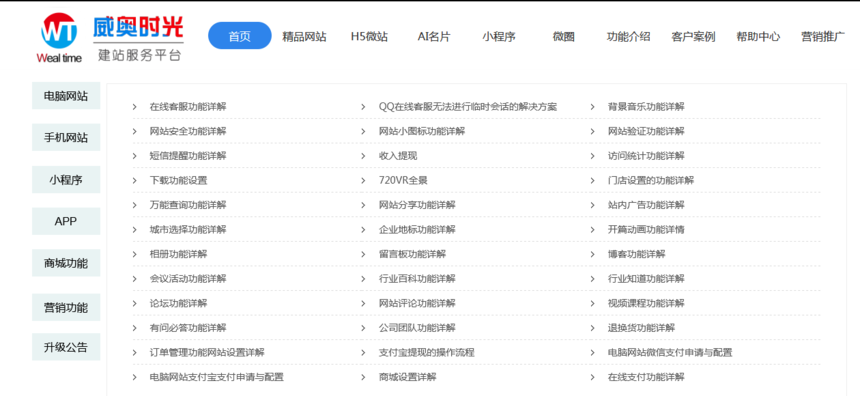Select the 手机网站 sidebar category
The height and width of the screenshot is (396, 860).
point(66,137)
